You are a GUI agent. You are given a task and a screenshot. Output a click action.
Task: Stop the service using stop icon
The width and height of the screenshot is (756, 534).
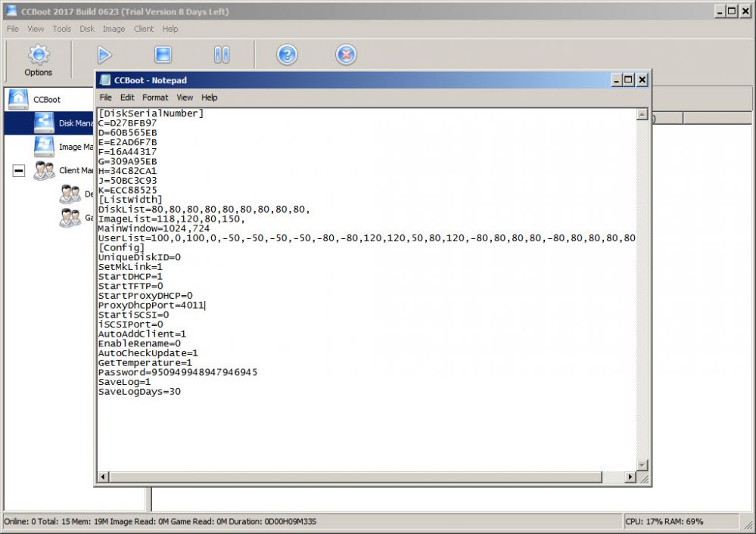161,54
